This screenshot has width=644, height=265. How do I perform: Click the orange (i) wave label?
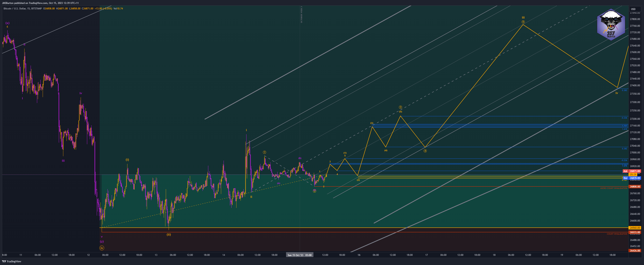(x=127, y=160)
